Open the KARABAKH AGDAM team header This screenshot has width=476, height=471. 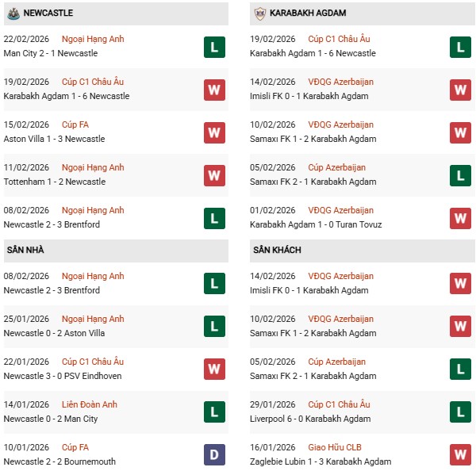(306, 13)
